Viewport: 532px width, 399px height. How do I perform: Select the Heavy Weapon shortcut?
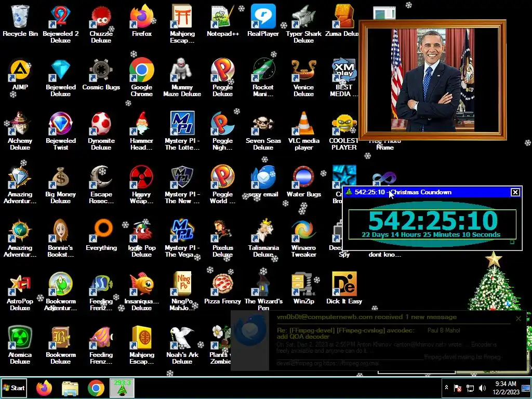(x=141, y=184)
